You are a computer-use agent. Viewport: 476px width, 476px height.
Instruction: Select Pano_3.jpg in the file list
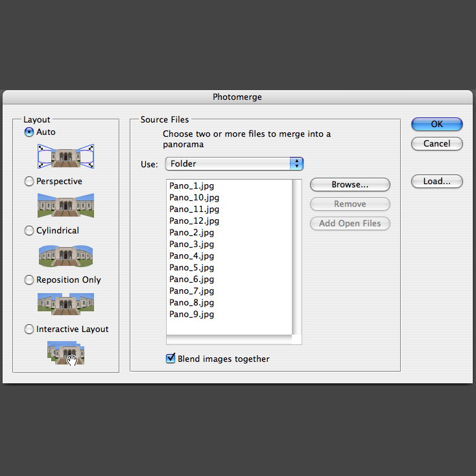(229, 244)
